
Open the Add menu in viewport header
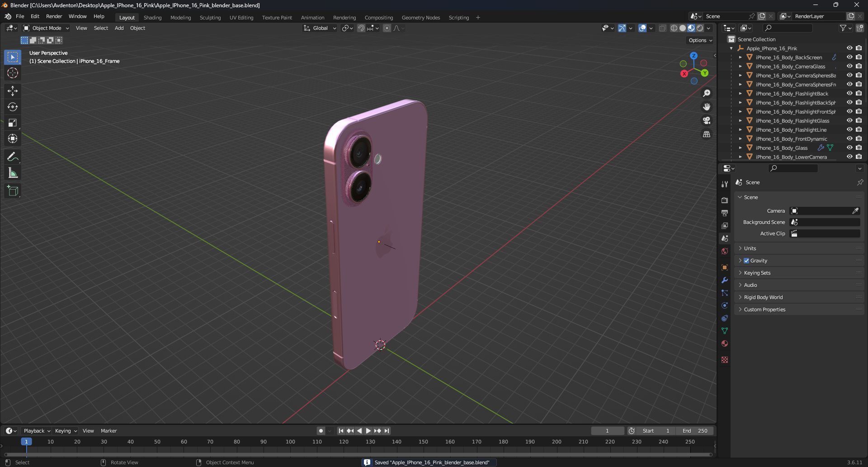[x=119, y=28]
